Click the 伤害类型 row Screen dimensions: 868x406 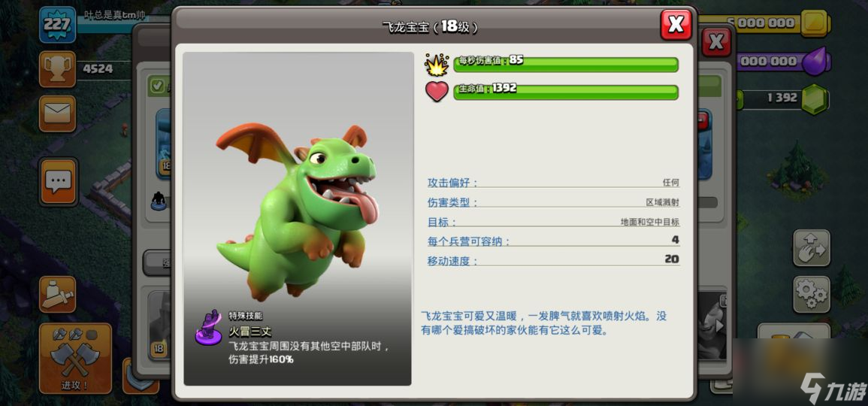pyautogui.click(x=553, y=203)
